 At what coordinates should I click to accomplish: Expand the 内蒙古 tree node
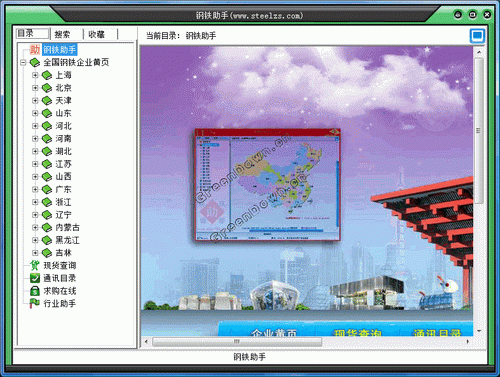click(x=35, y=228)
